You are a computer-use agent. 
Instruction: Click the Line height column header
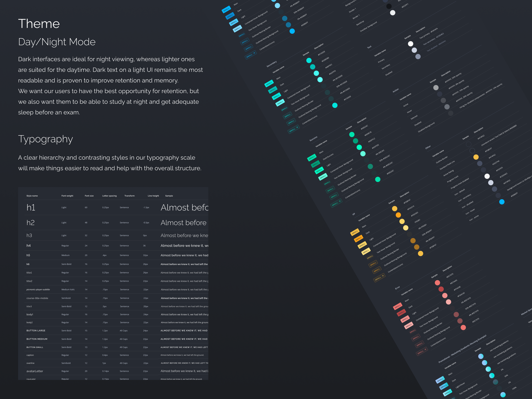click(153, 196)
